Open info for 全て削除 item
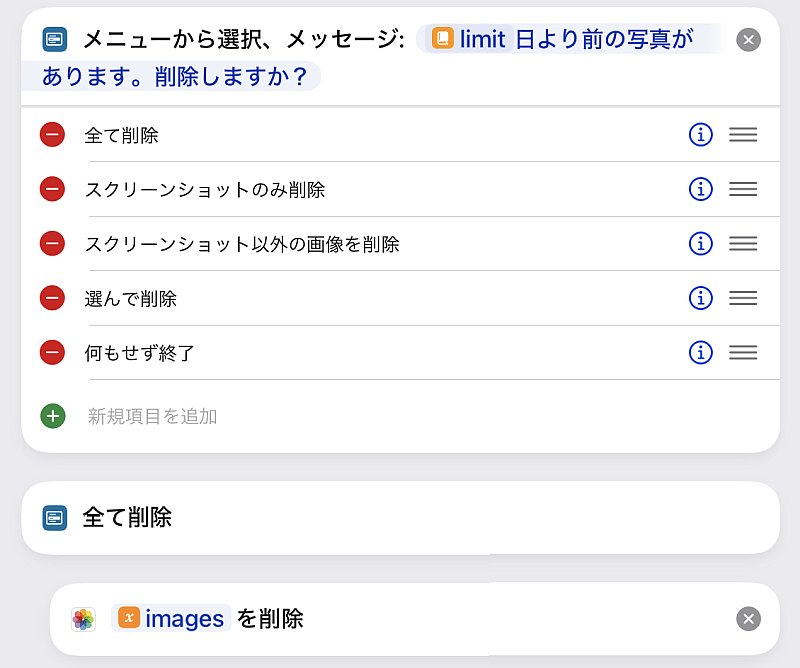 coord(701,135)
